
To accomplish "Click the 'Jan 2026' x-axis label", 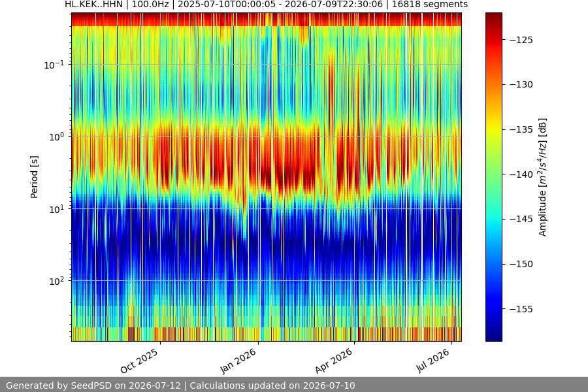I will [x=238, y=361].
